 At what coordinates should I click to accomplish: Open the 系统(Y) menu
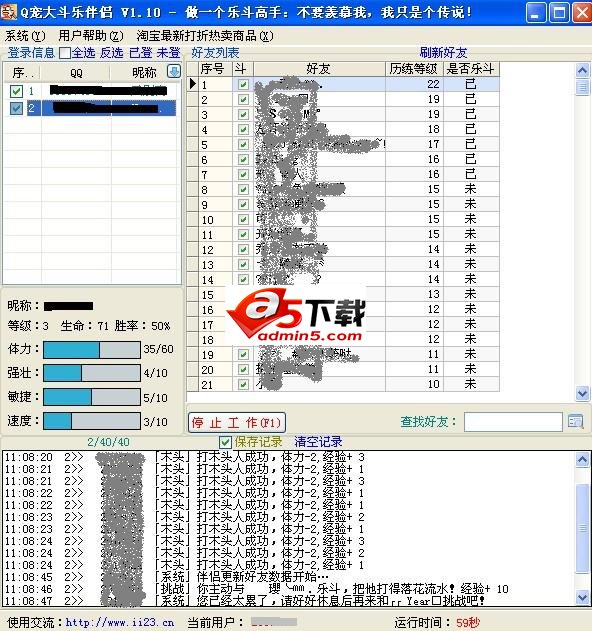pos(25,36)
